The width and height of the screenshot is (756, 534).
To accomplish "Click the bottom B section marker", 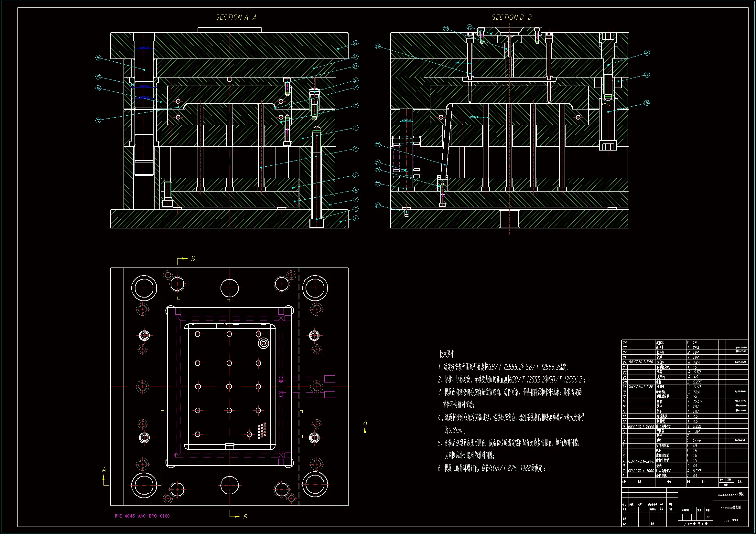I will 245,517.
